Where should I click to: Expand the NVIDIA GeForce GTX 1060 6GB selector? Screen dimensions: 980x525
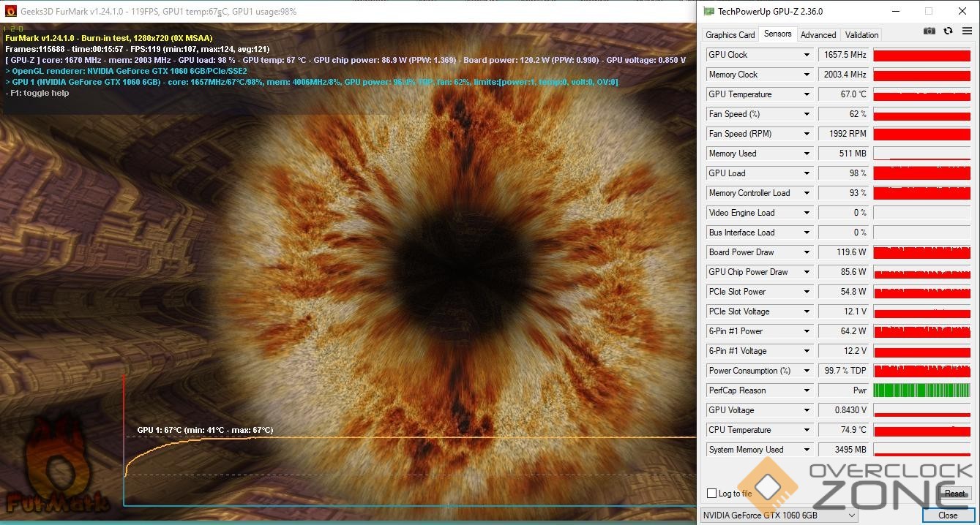click(x=851, y=515)
